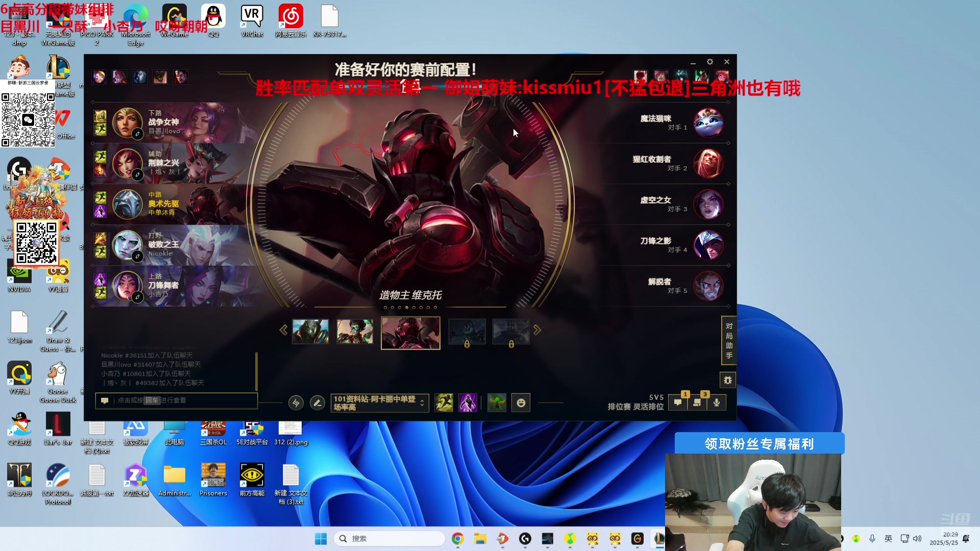Click chat line 小杏乃 #10861加入了队伍聊天
The image size is (980, 551).
pos(146,373)
